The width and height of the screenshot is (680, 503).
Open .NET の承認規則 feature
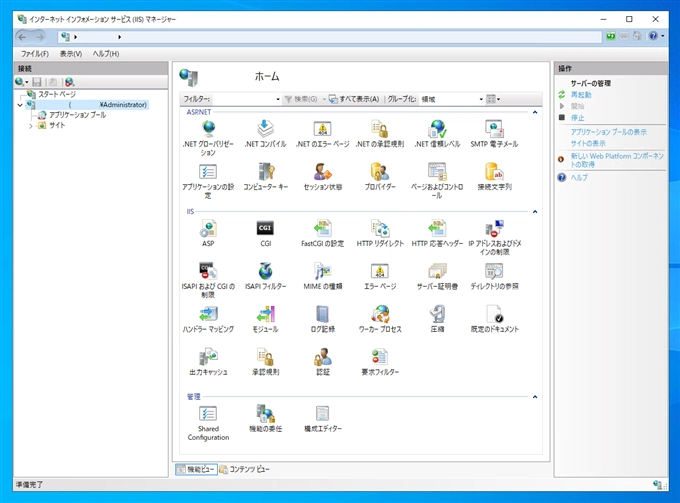(380, 134)
